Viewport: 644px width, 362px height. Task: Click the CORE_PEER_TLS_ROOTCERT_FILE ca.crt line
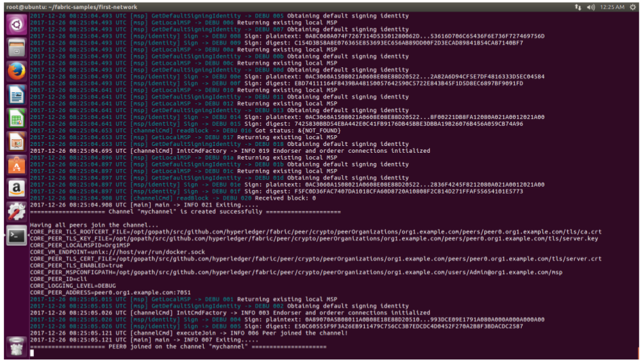(x=315, y=232)
